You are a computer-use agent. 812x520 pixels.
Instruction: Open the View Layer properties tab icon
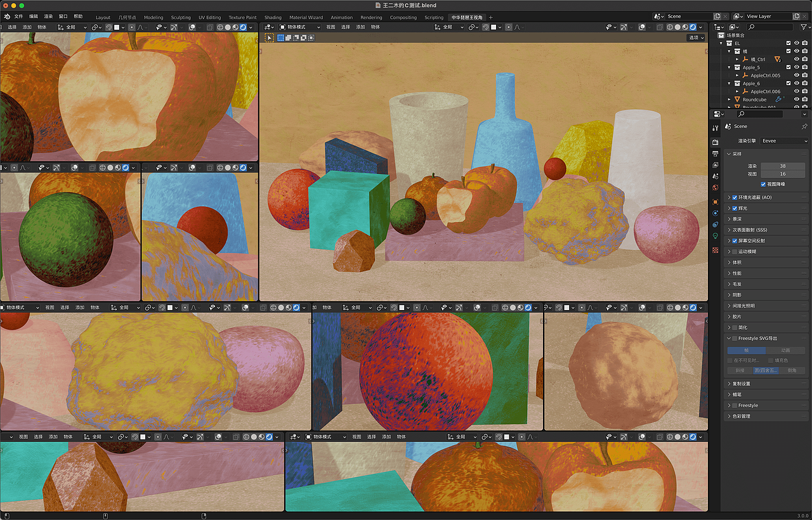tap(716, 165)
